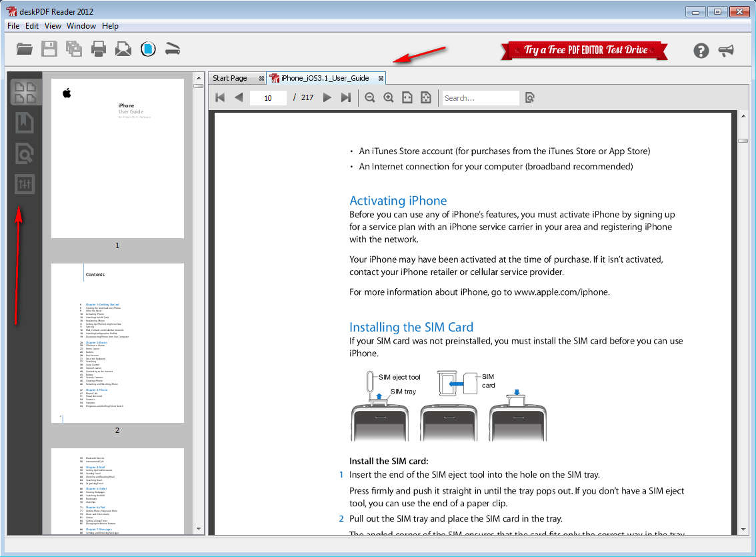
Task: Jump to the last page
Action: (346, 97)
